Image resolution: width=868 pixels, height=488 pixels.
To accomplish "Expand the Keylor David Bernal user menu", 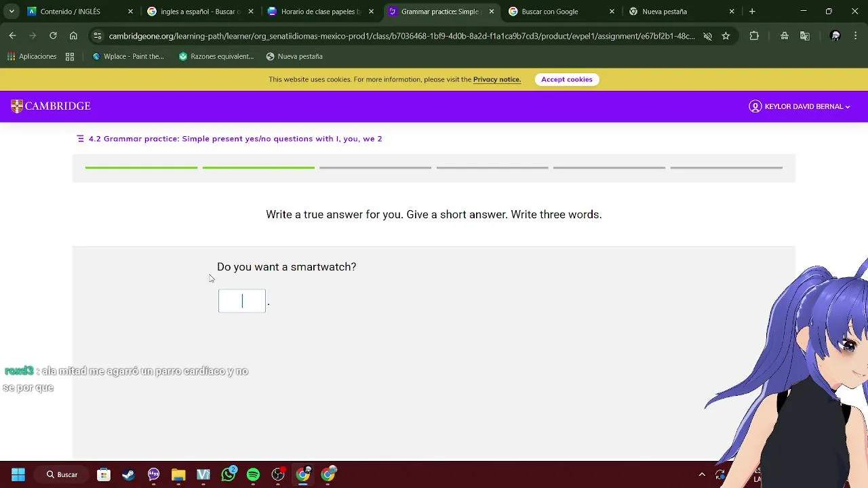I will (x=800, y=106).
